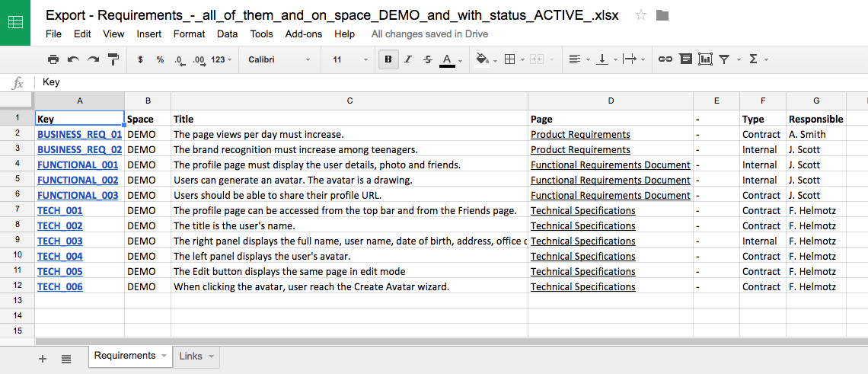Click the Insert comment icon
868x374 pixels.
coord(685,59)
